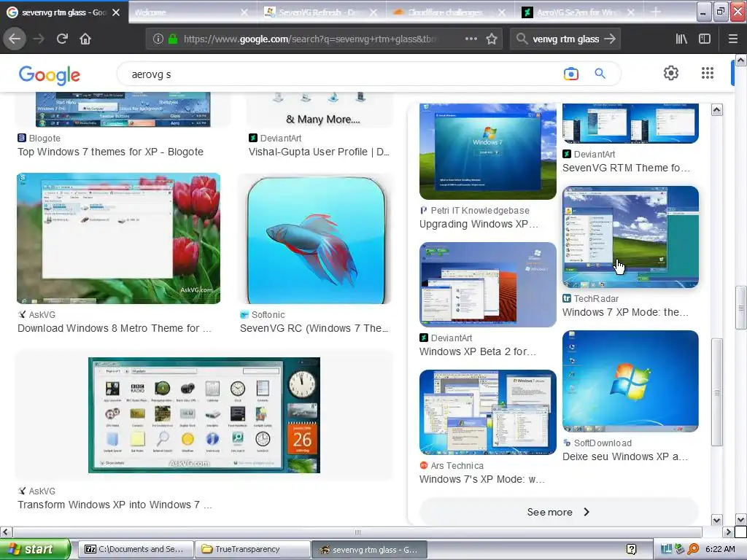The image size is (747, 560).
Task: Open the gadgets window thumbnail with calendar 26
Action: pyautogui.click(x=204, y=415)
